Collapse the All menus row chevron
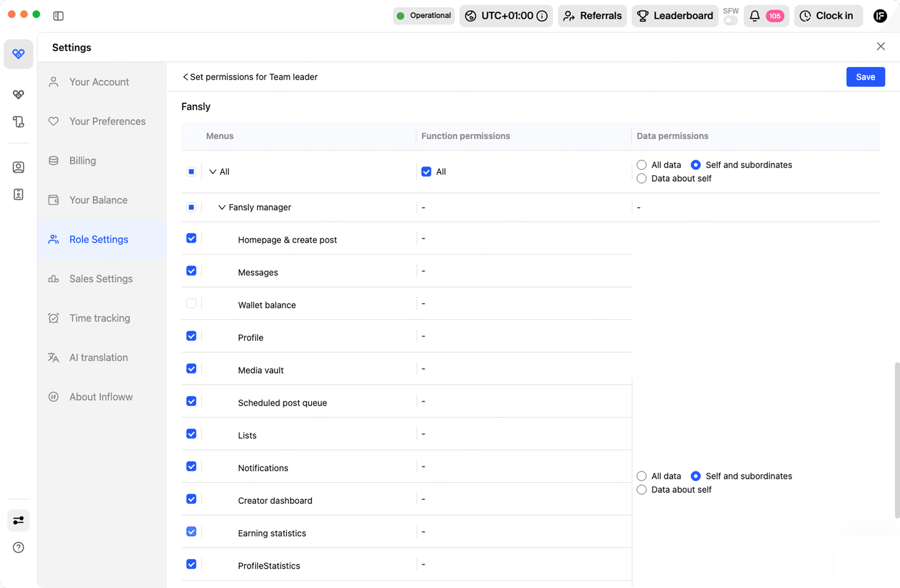 tap(213, 172)
